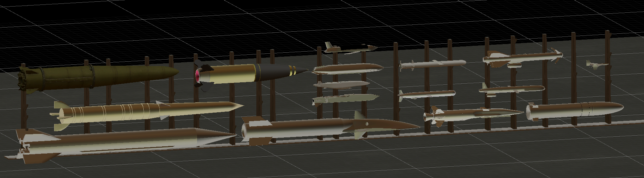644x178 pixels.
Task: Pick the pale boxy missile in the center stack
Action: click(x=345, y=99)
